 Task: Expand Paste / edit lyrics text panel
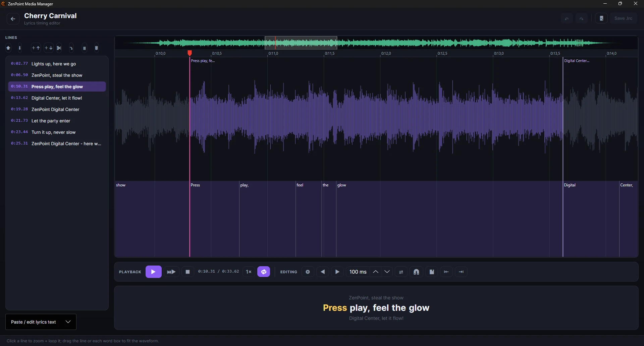(x=41, y=322)
